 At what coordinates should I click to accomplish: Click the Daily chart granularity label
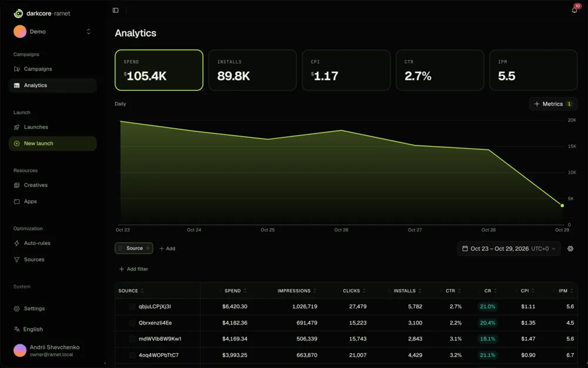coord(121,104)
